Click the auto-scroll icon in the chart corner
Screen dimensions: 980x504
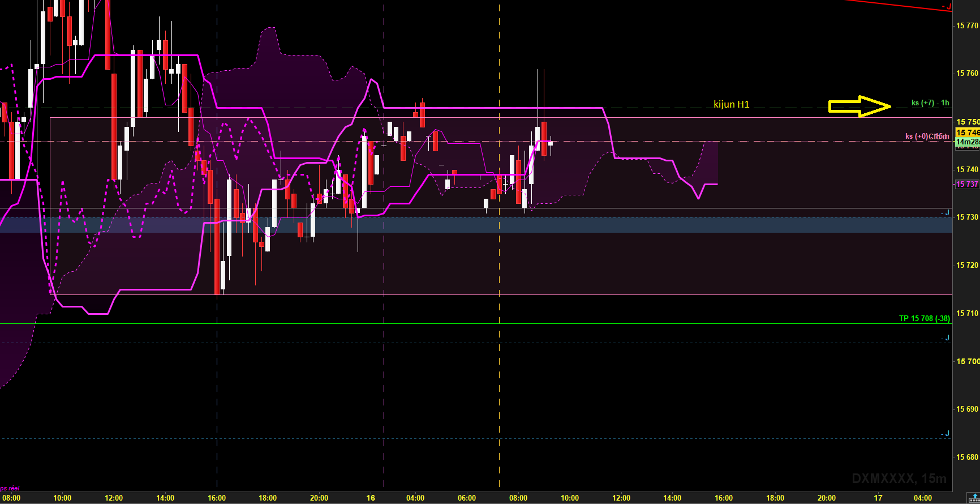[x=973, y=498]
